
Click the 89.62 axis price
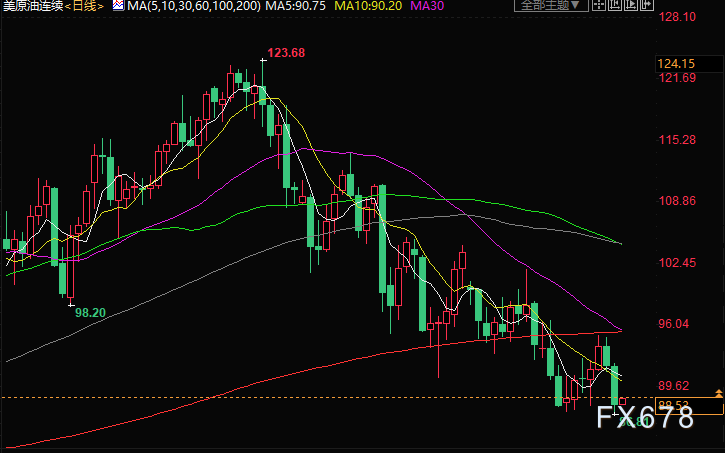[674, 386]
